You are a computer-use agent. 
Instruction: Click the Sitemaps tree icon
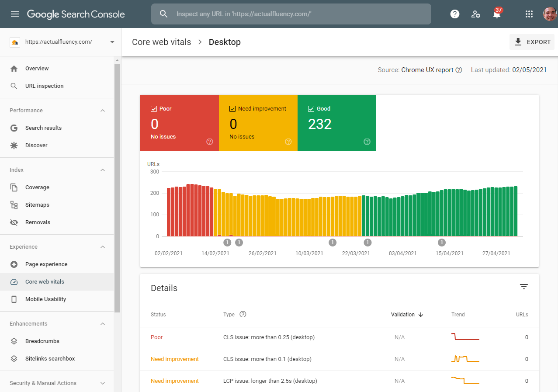tap(14, 205)
